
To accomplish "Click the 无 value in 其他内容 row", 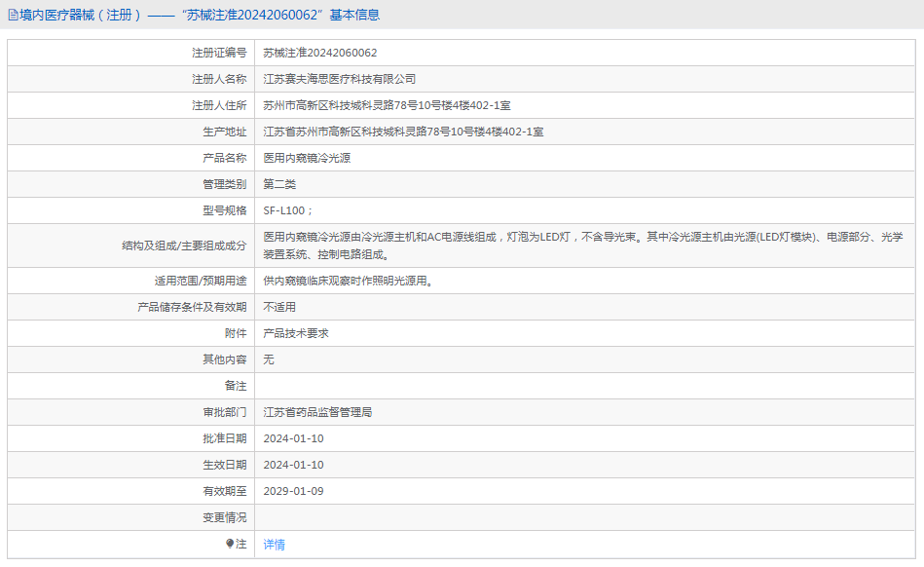I will 269,359.
